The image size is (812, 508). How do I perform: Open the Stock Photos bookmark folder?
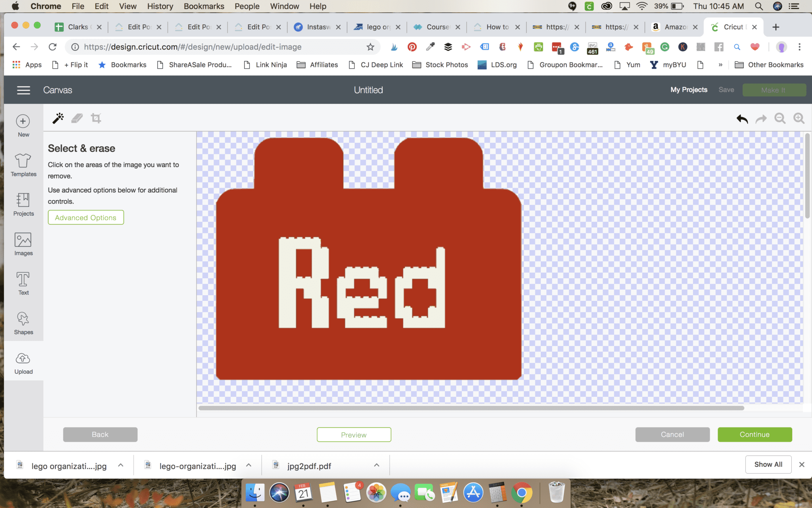click(440, 65)
